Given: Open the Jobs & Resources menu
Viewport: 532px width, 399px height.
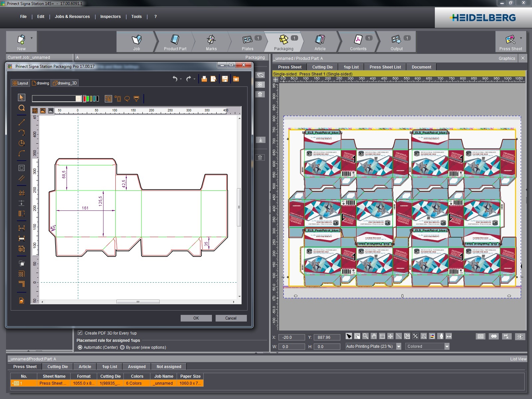Looking at the screenshot, I should click(x=72, y=17).
